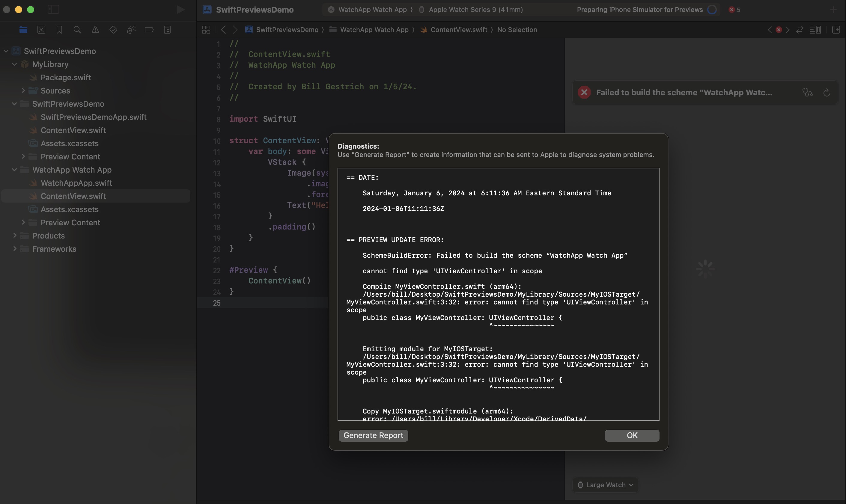846x504 pixels.
Task: Click the add plus button in the toolbar
Action: coord(833,10)
